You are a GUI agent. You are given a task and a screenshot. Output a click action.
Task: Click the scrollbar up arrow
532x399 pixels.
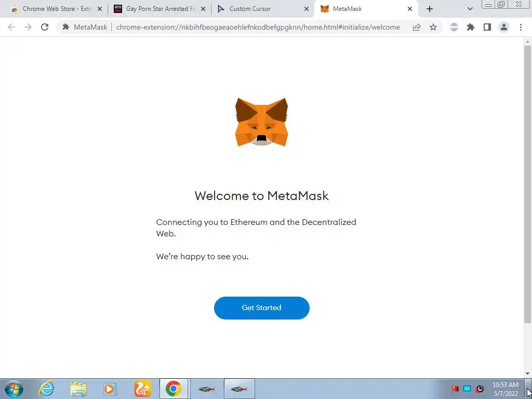(527, 42)
